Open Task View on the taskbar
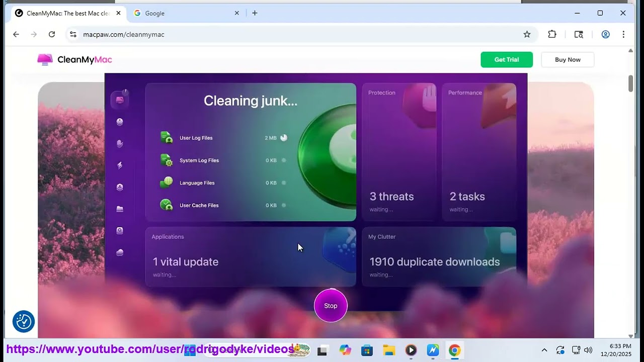 pos(323,350)
